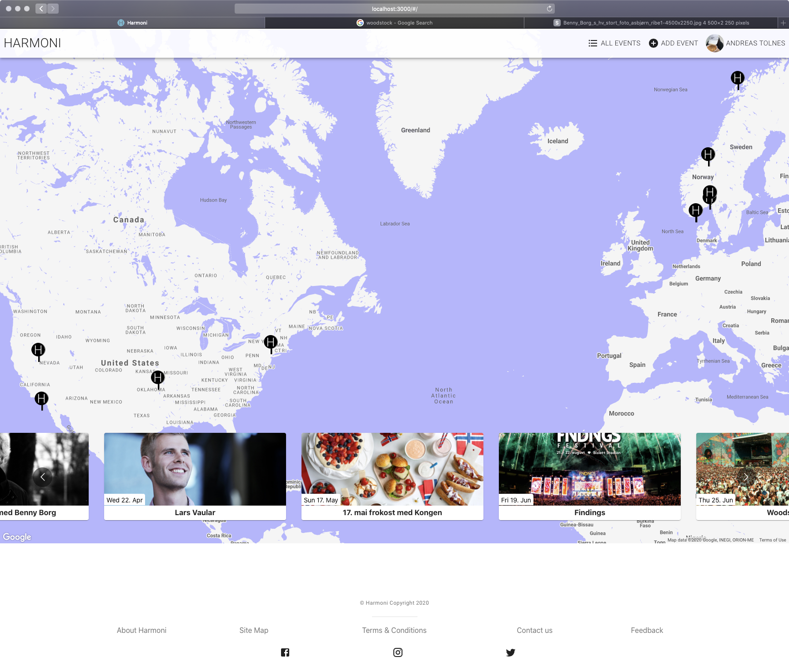This screenshot has width=789, height=672.
Task: Click the Fri 19. Jun date label
Action: point(516,500)
